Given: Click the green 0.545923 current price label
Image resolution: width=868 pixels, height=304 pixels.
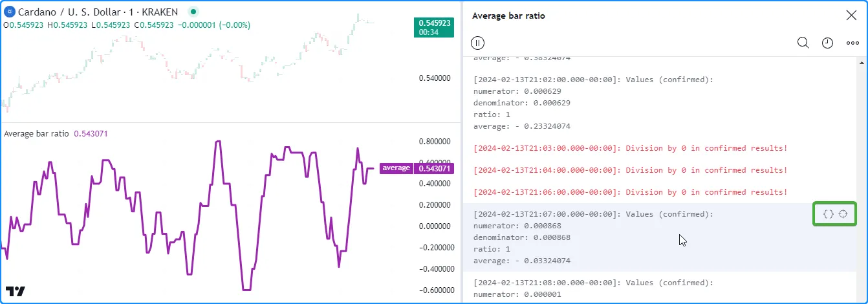Looking at the screenshot, I should point(433,23).
